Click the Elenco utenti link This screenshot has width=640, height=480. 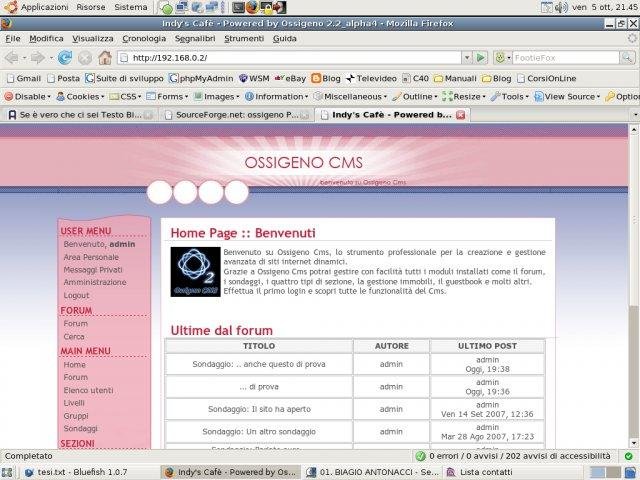[88, 390]
